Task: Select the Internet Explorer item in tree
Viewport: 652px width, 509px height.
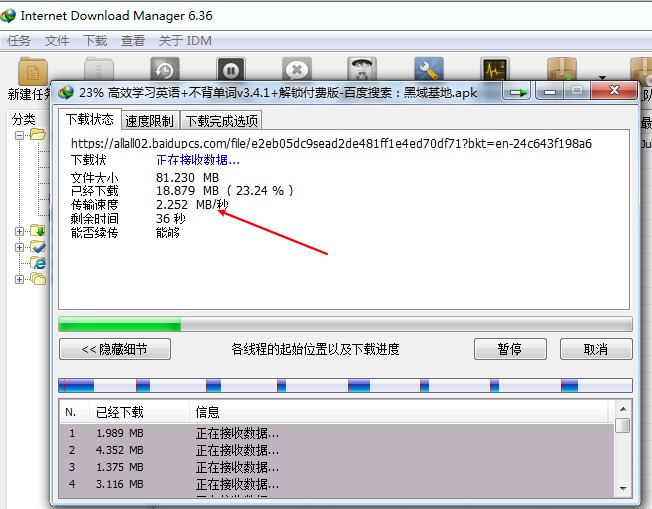Action: point(40,263)
